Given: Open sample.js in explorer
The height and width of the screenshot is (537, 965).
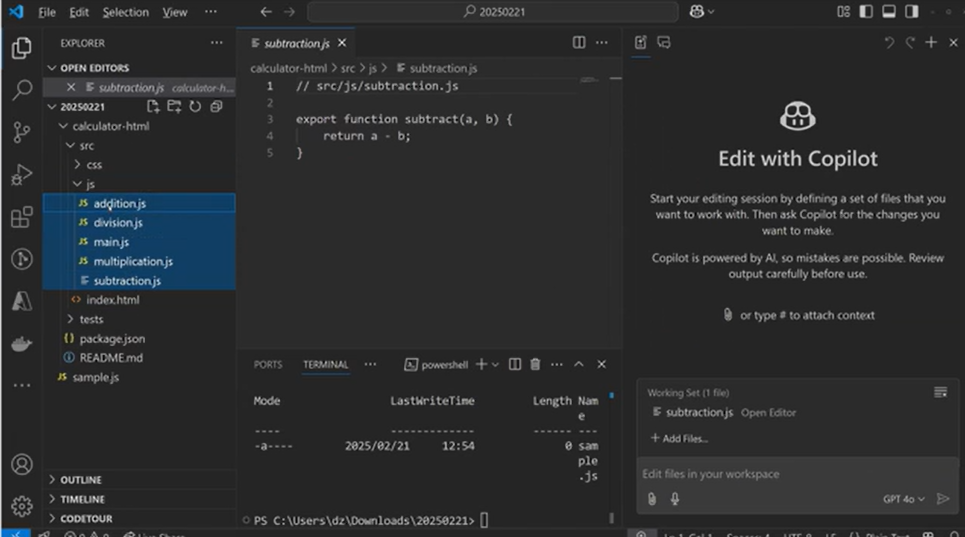Looking at the screenshot, I should coord(95,378).
